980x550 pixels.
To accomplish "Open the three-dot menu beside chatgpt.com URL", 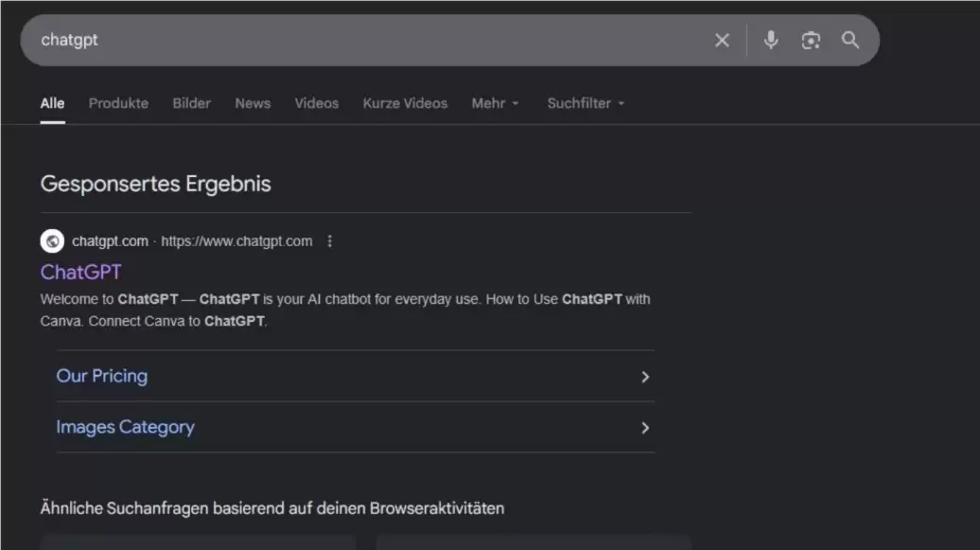I will point(330,241).
